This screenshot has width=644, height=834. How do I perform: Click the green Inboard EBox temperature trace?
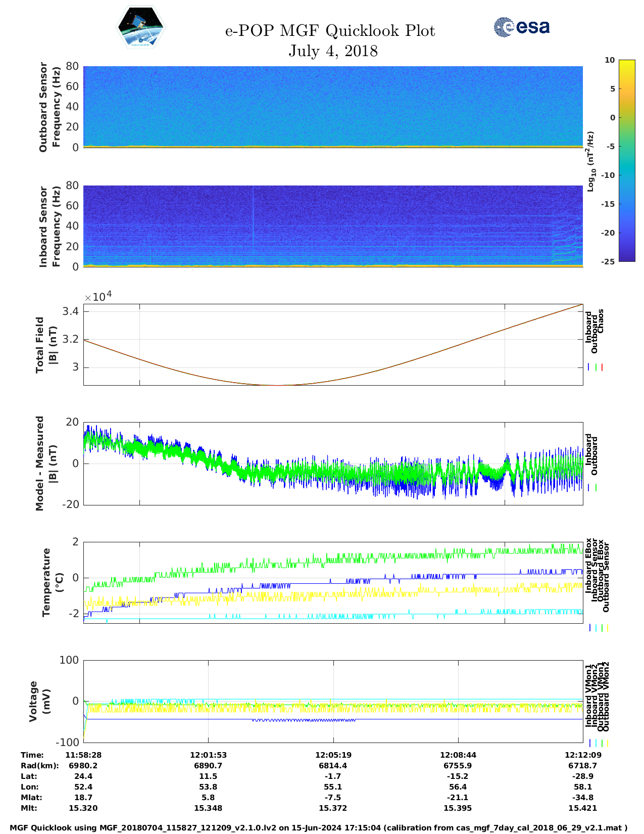[354, 558]
